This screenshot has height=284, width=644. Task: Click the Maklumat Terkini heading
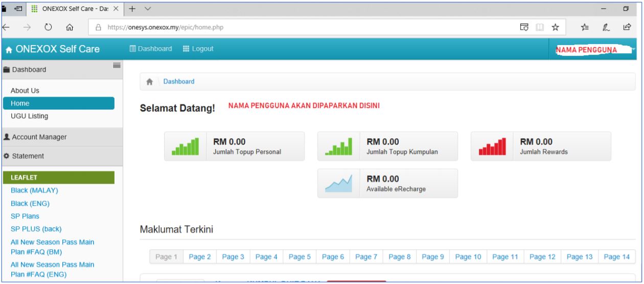point(176,230)
